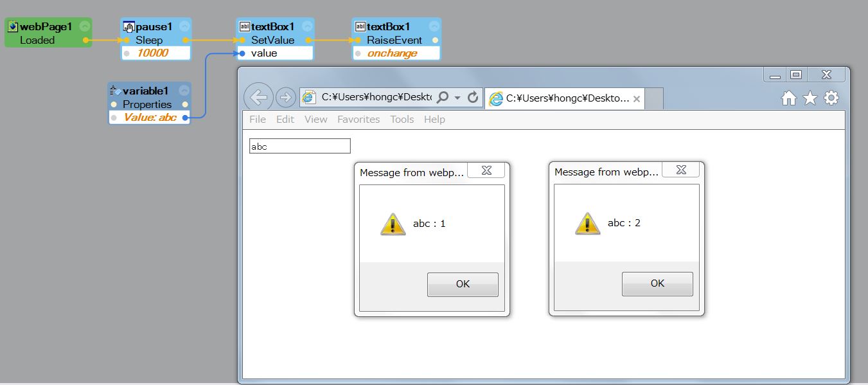Click the text box containing "abc"
Viewport: 868px width, 385px height.
(300, 146)
